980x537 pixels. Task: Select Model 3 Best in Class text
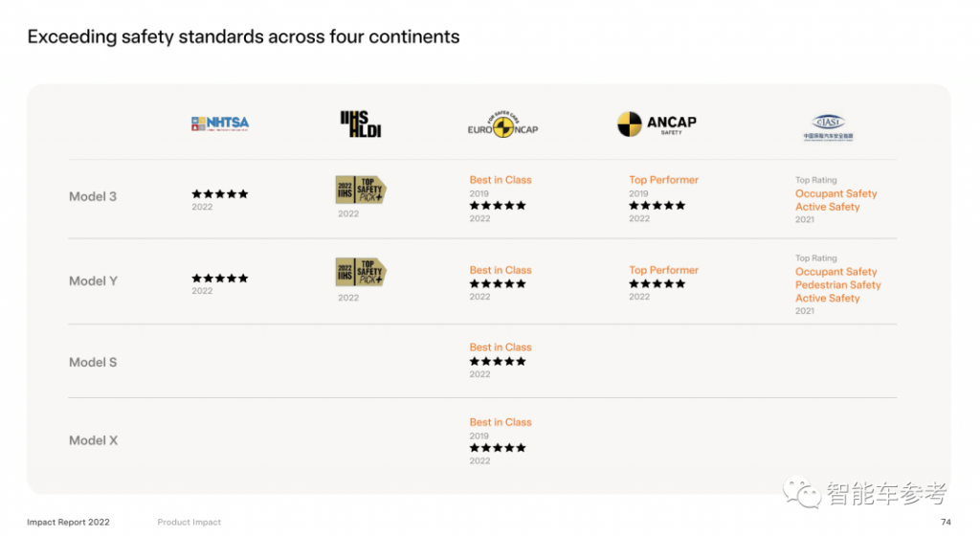point(501,180)
